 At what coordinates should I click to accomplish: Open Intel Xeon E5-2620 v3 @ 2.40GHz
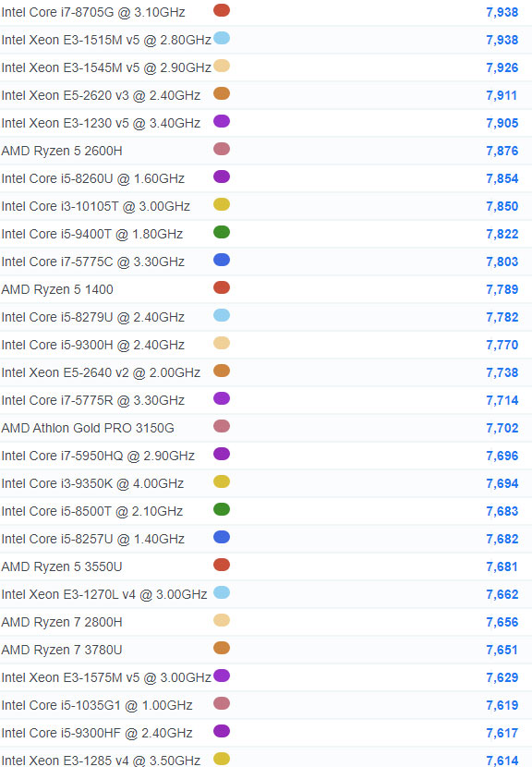(101, 95)
